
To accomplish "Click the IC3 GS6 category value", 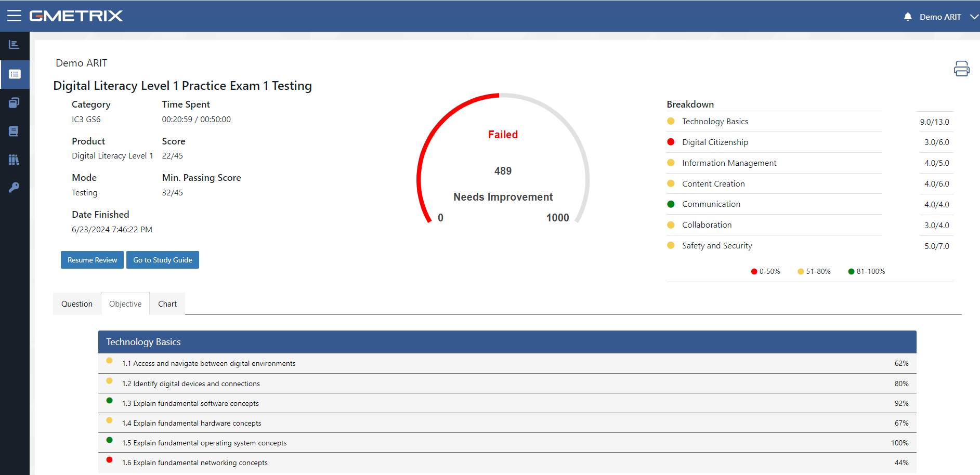I will click(x=86, y=120).
